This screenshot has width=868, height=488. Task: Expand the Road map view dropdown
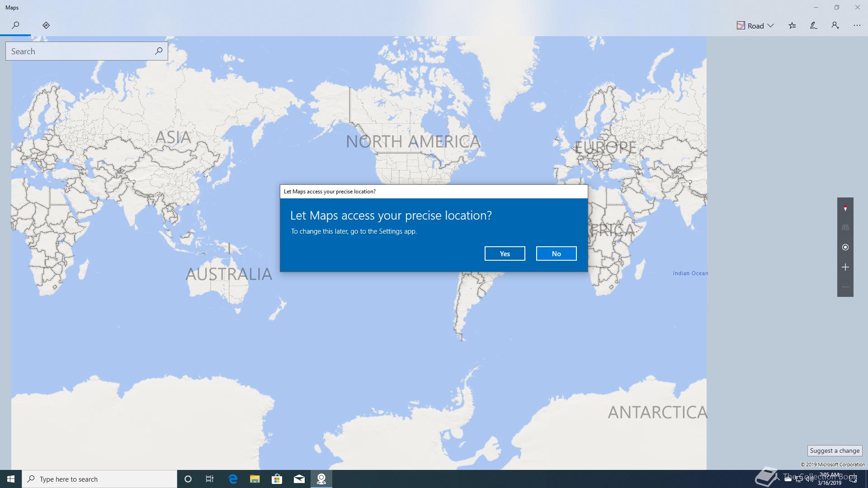(755, 26)
